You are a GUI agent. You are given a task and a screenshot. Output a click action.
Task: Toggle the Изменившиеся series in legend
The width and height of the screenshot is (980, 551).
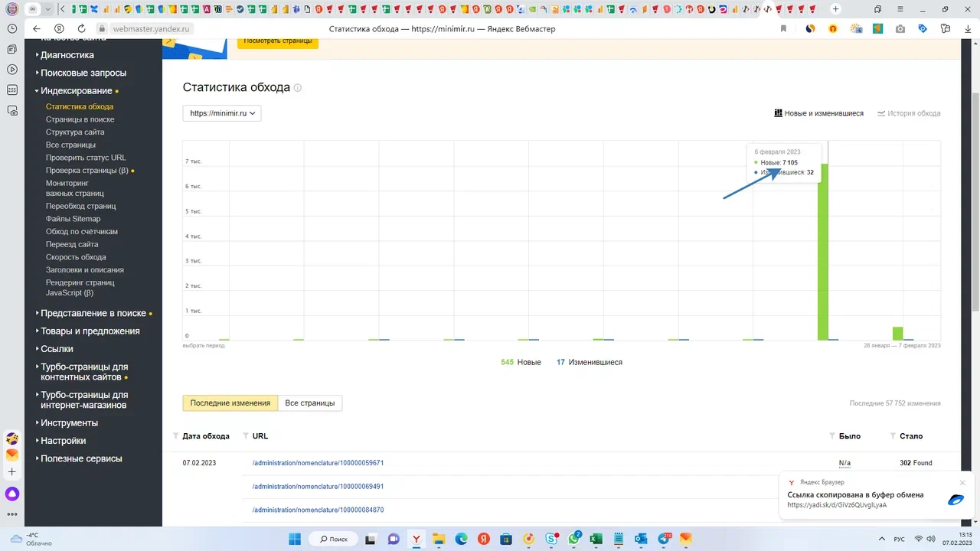tap(590, 362)
